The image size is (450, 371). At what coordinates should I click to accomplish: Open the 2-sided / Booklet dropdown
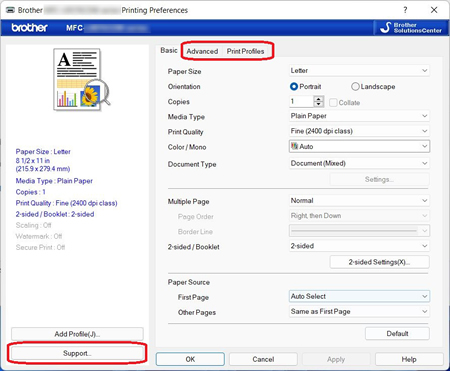pyautogui.click(x=359, y=246)
